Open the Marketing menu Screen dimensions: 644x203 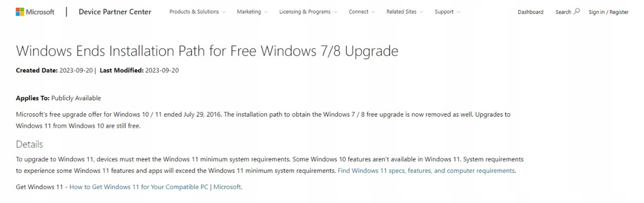(249, 12)
